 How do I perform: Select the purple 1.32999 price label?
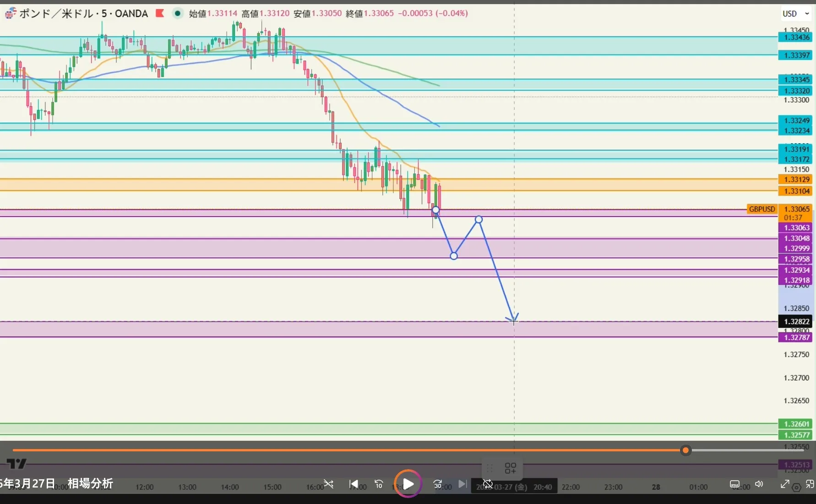795,249
